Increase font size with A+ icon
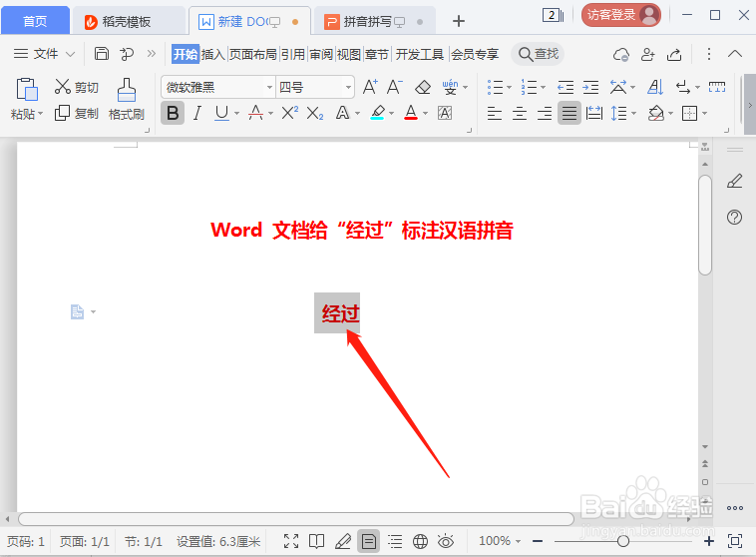 (370, 87)
